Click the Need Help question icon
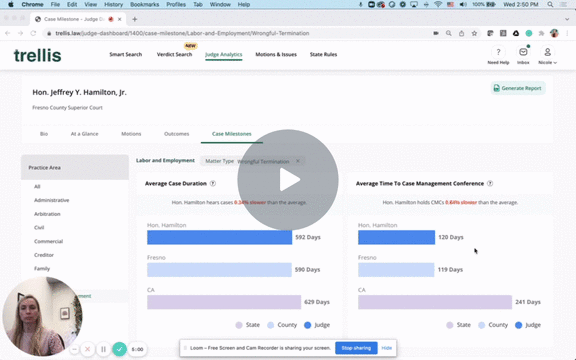This screenshot has width=576, height=360. 498,52
